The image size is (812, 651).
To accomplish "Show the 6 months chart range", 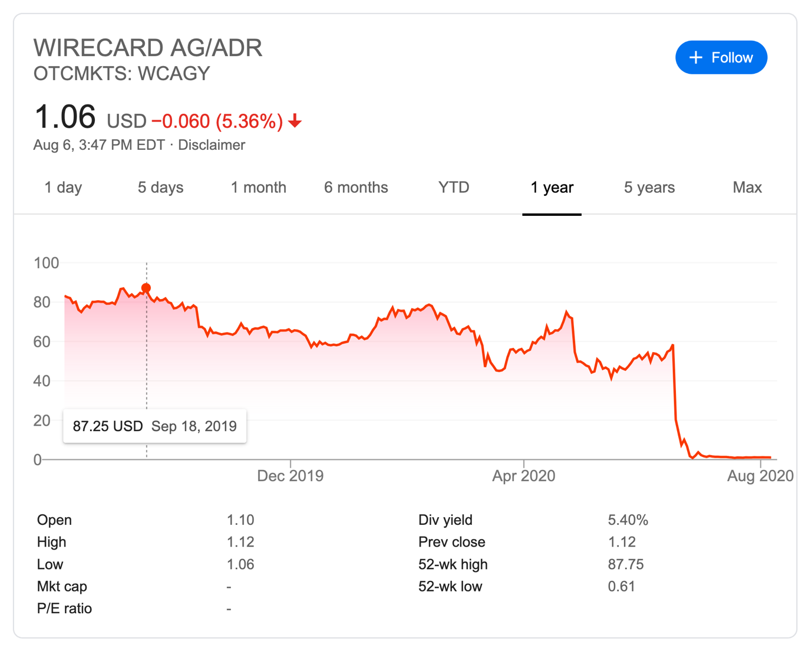I will (x=356, y=188).
